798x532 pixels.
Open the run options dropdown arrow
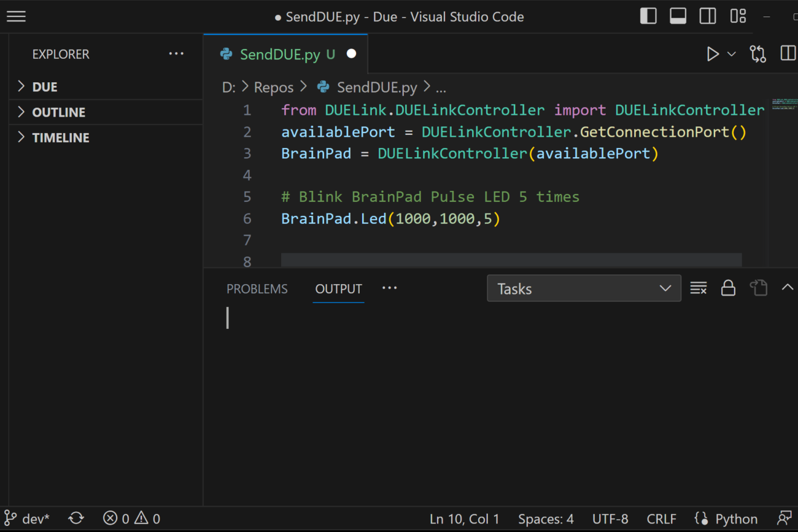click(732, 54)
